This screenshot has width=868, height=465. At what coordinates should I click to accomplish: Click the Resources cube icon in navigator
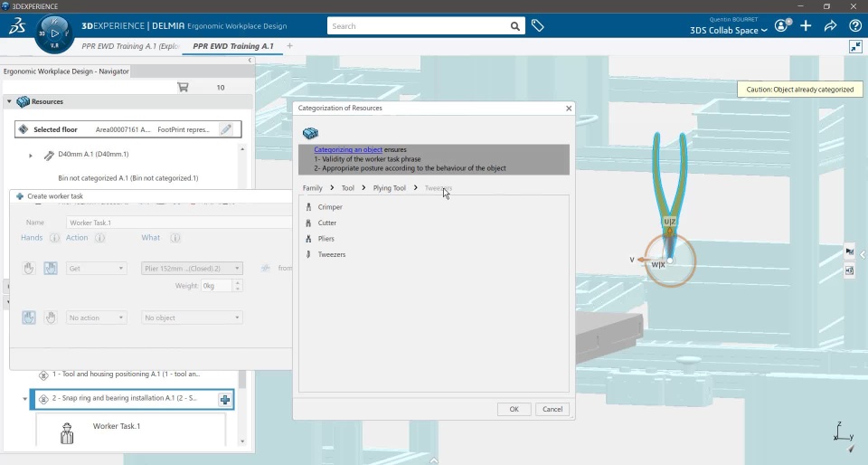(23, 102)
